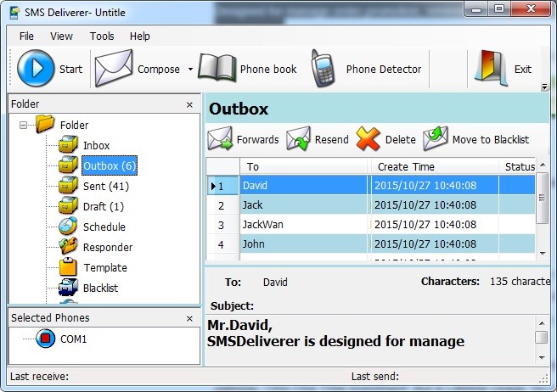The width and height of the screenshot is (557, 392).
Task: Sort by Create Time column header
Action: (404, 167)
